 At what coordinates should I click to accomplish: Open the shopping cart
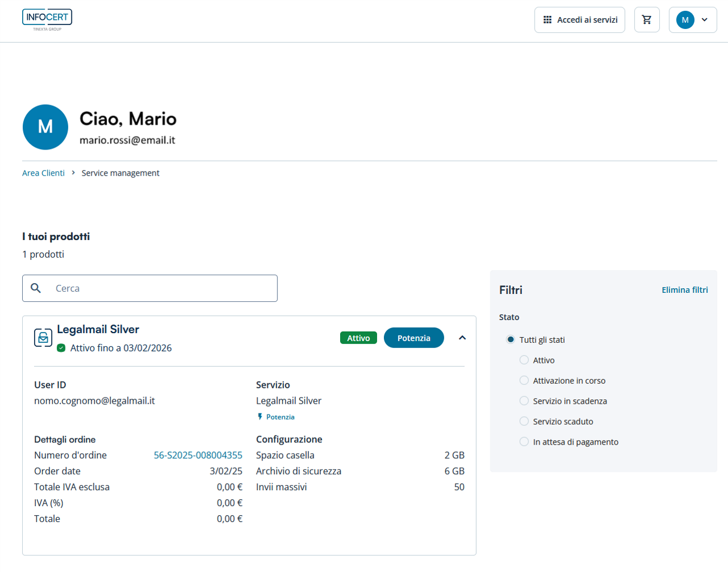coord(647,20)
